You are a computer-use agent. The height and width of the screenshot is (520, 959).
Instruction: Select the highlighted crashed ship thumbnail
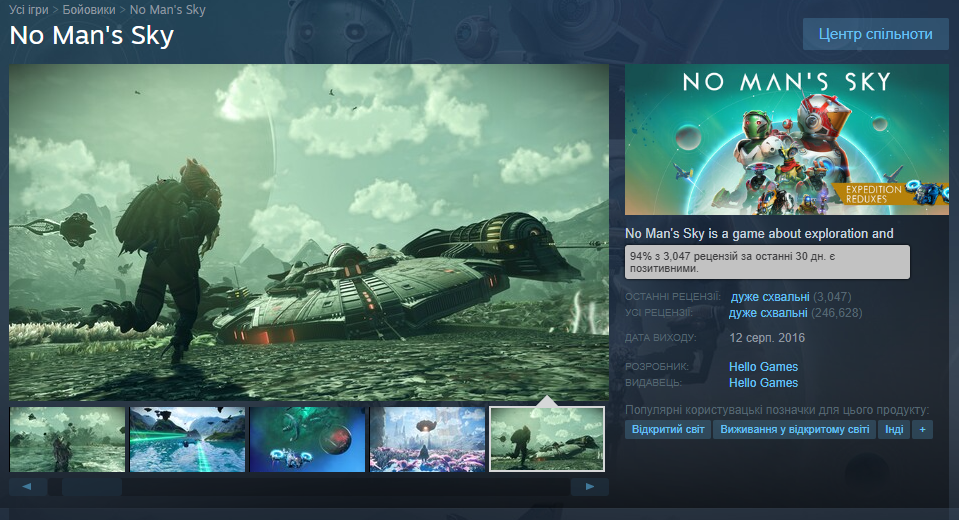point(547,439)
